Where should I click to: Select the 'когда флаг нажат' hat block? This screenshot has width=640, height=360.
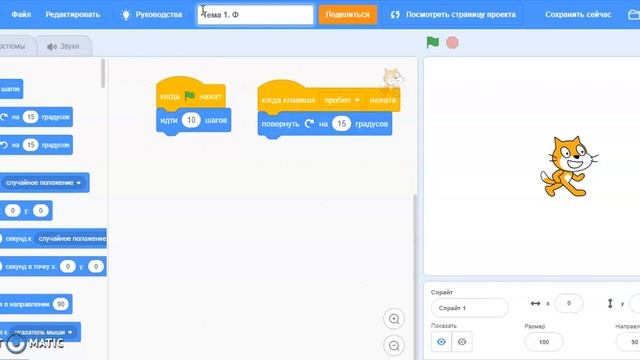click(x=191, y=95)
